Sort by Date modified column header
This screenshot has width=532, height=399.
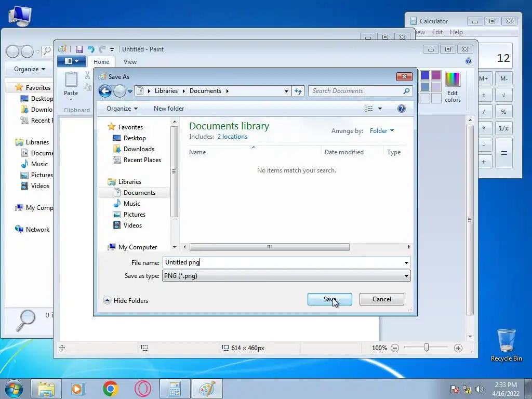344,152
